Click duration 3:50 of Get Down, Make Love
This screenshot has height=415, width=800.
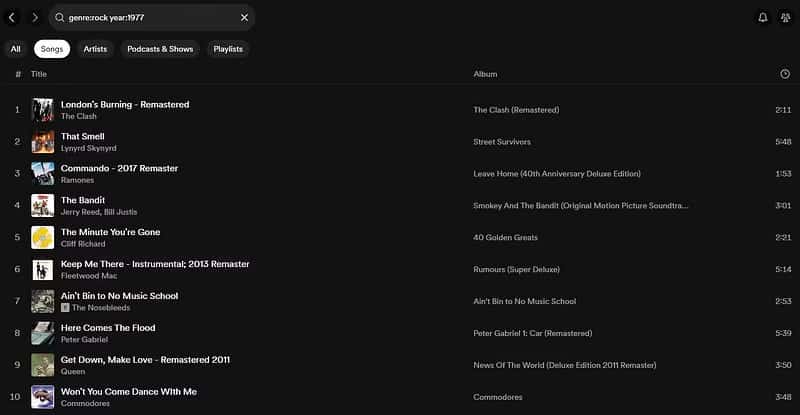tap(783, 365)
